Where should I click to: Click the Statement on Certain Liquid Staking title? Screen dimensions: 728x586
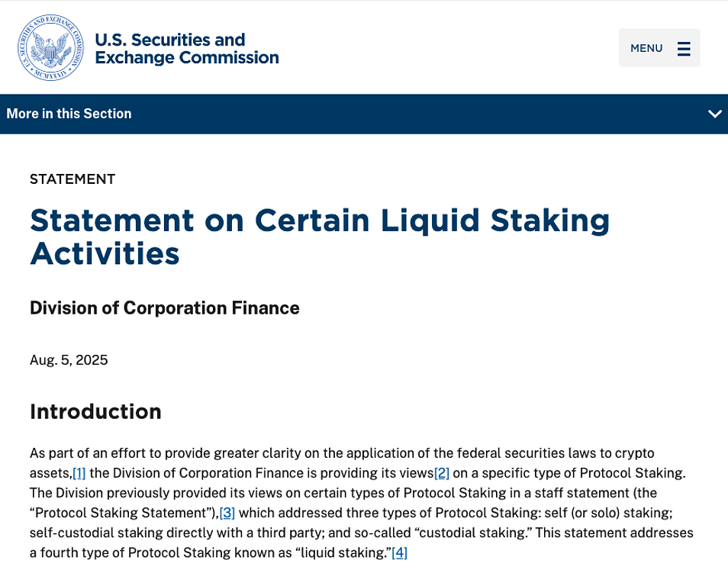coord(320,236)
